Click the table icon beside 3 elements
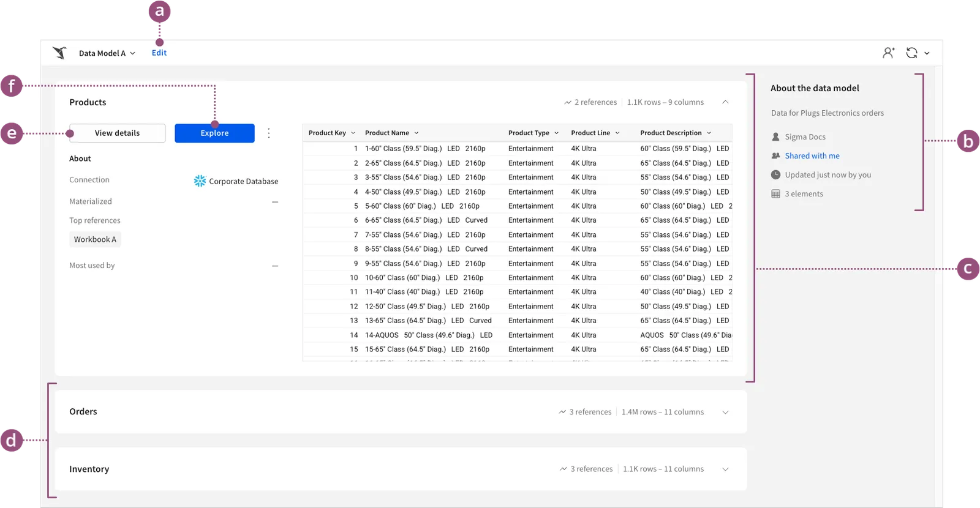The image size is (980, 508). point(775,194)
